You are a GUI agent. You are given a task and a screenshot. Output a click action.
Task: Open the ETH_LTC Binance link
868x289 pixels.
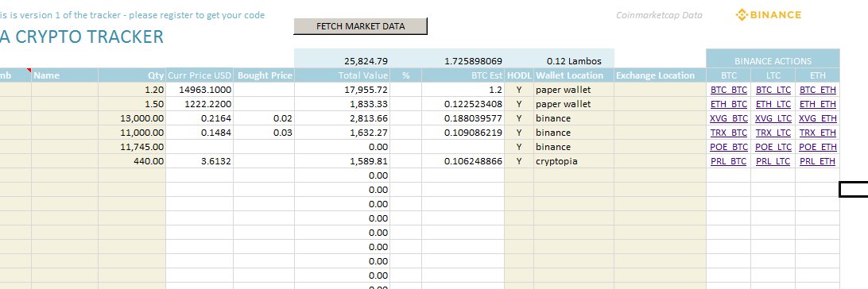(x=773, y=104)
